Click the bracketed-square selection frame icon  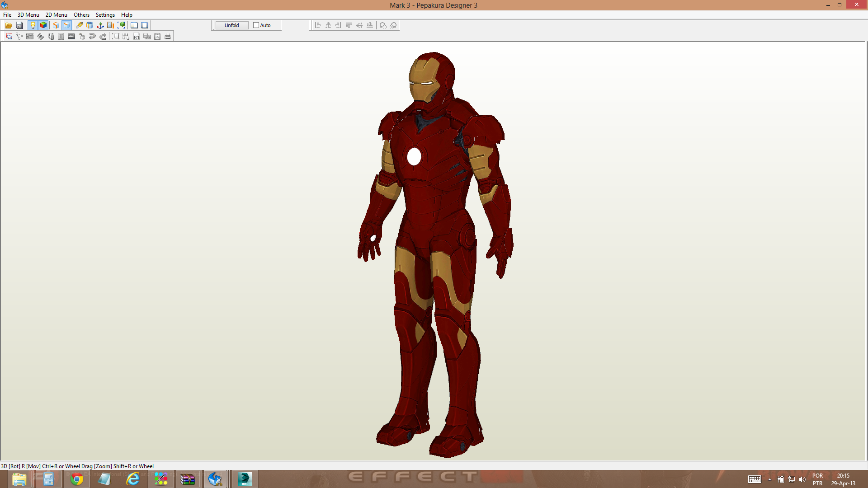click(116, 37)
